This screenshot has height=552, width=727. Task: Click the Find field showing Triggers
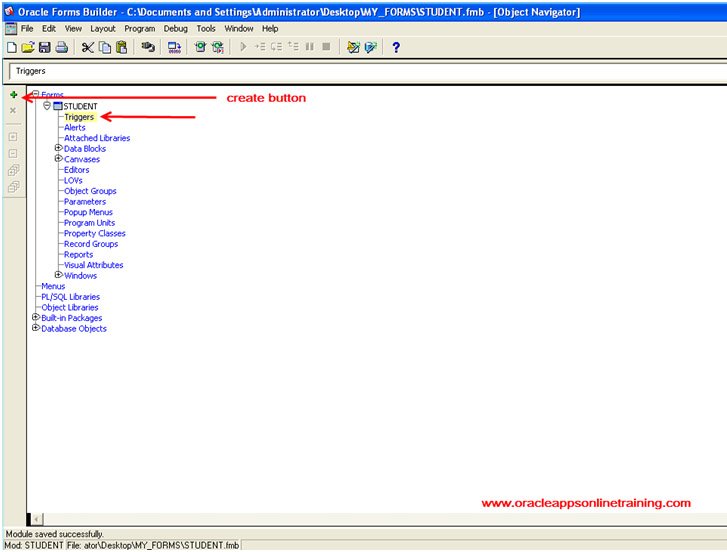coord(366,71)
